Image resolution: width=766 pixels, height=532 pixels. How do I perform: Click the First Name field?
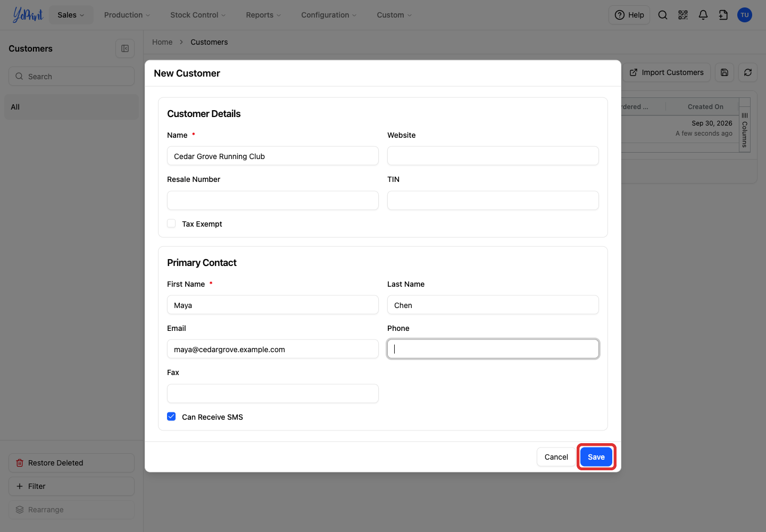pyautogui.click(x=273, y=305)
